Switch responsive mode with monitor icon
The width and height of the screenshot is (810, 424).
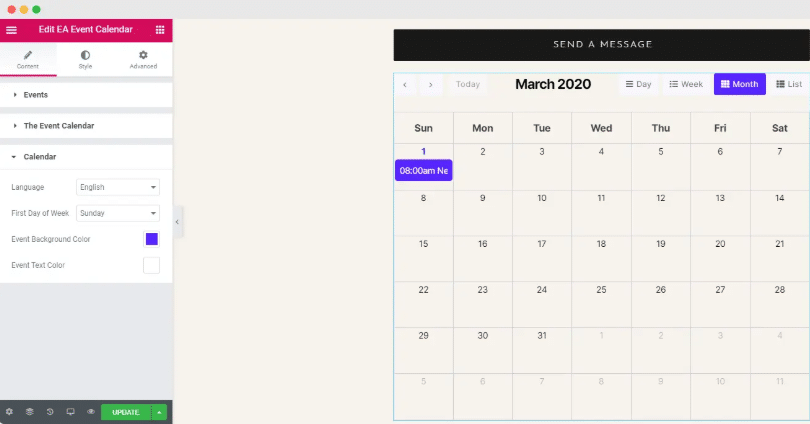click(70, 412)
